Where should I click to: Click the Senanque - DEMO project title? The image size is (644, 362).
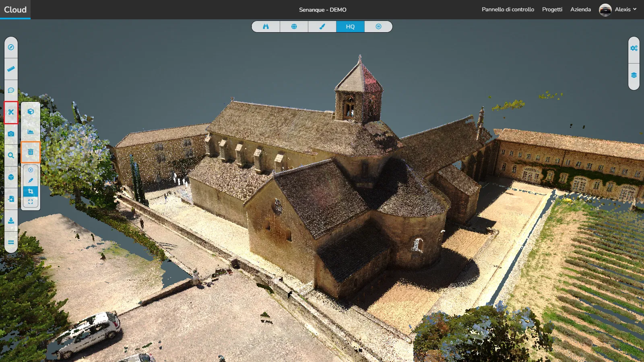click(x=322, y=10)
